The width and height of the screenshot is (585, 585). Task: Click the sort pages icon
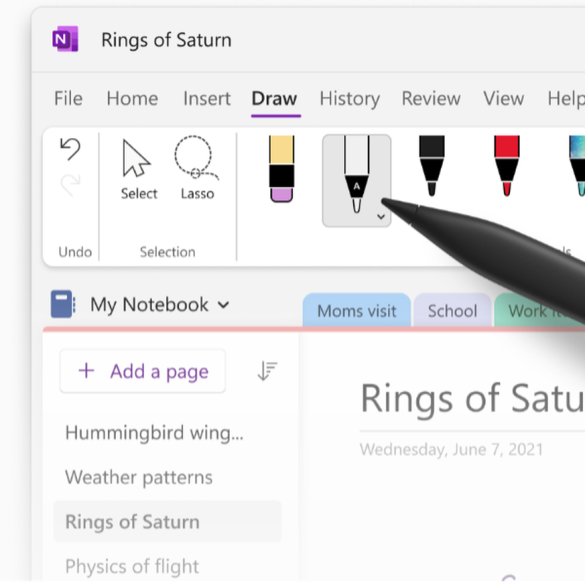pos(267,371)
